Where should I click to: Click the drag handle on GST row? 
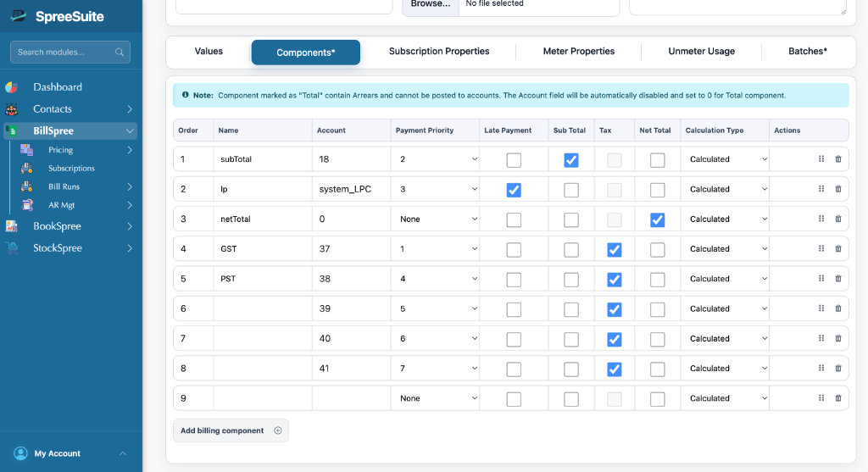tap(821, 248)
